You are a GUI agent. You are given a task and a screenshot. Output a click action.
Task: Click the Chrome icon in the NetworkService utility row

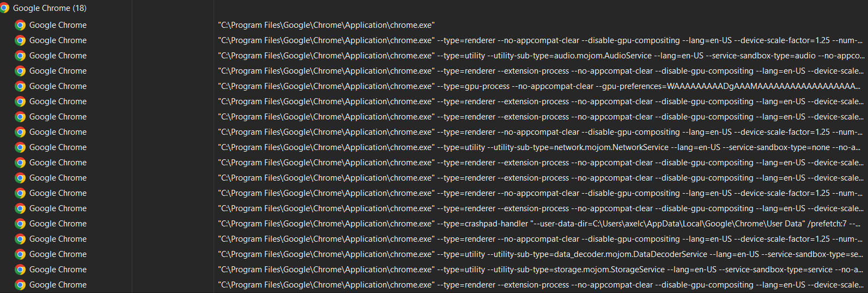pyautogui.click(x=20, y=147)
